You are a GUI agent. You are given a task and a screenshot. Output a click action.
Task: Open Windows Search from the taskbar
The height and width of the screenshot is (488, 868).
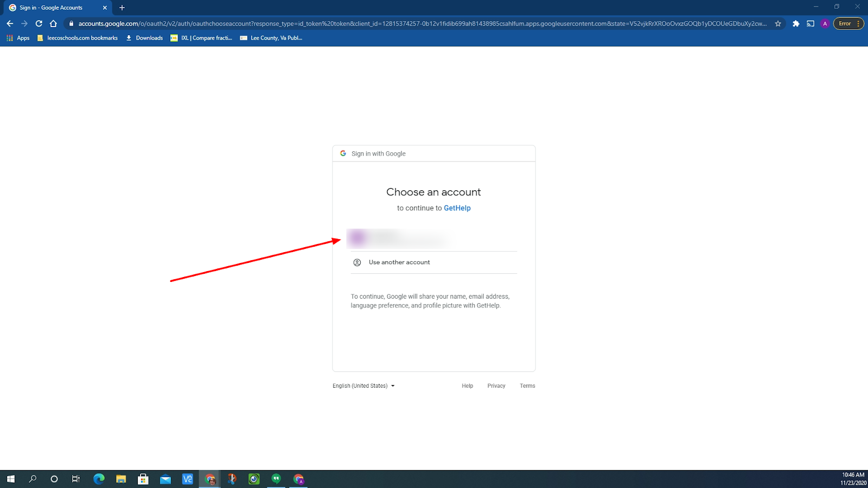pos(33,479)
